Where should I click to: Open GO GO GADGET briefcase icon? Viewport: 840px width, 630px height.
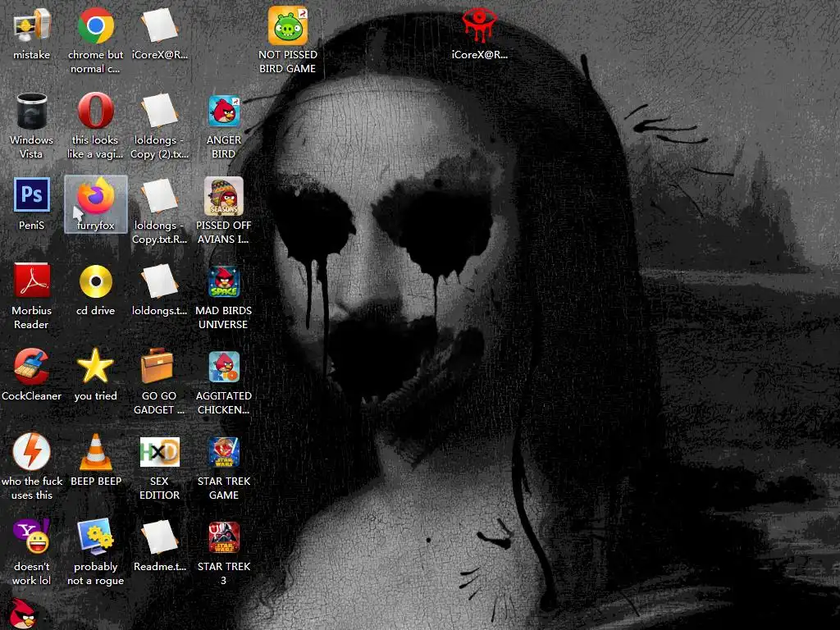(157, 366)
